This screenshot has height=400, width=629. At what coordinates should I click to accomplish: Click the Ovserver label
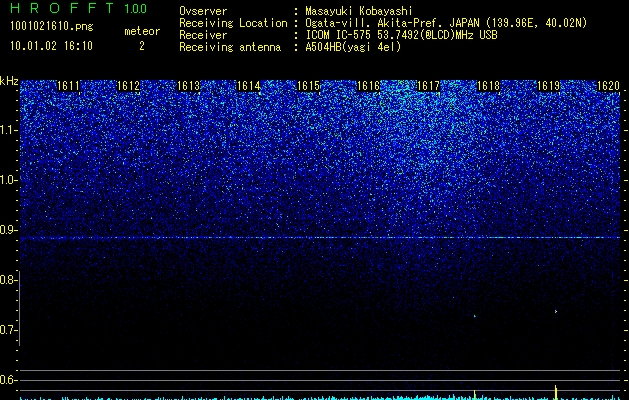tap(203, 11)
